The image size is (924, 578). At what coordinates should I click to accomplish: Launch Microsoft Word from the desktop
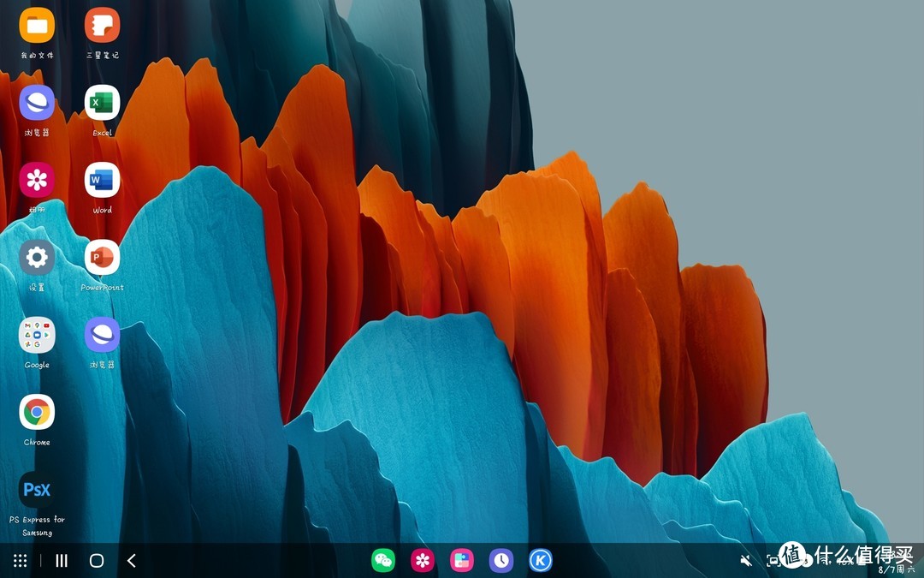click(x=102, y=180)
